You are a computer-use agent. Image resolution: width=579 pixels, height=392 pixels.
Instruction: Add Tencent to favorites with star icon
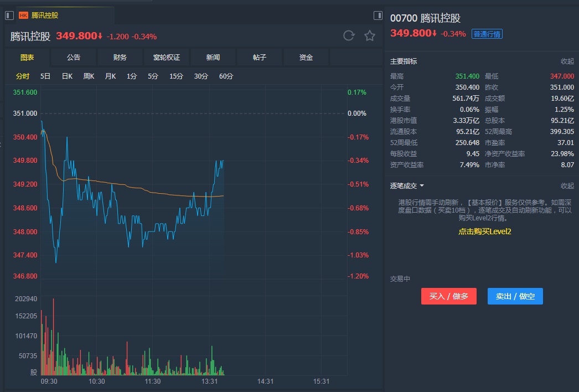click(370, 36)
